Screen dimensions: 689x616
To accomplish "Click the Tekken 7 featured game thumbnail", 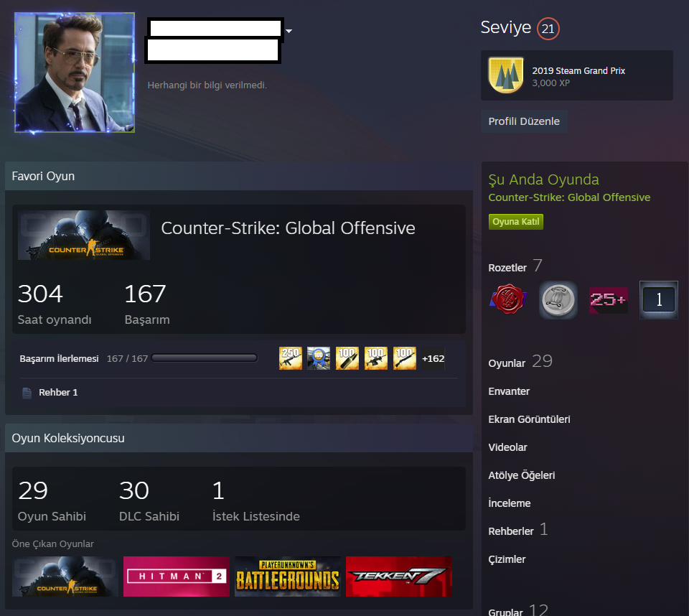I will click(x=398, y=577).
